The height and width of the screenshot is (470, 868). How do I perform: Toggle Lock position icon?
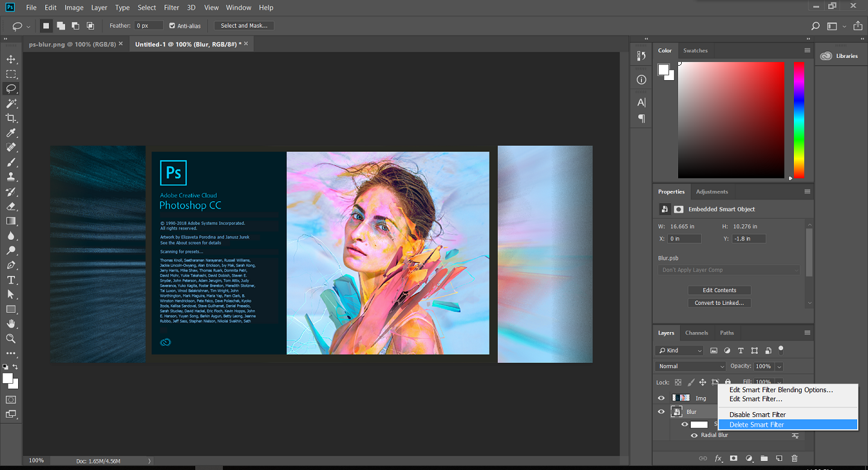click(703, 382)
